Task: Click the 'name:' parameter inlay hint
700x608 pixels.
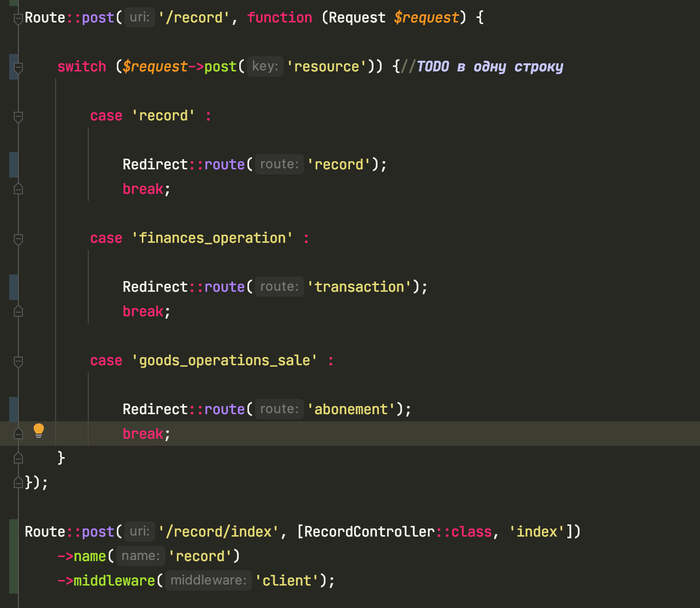Action: [140, 556]
